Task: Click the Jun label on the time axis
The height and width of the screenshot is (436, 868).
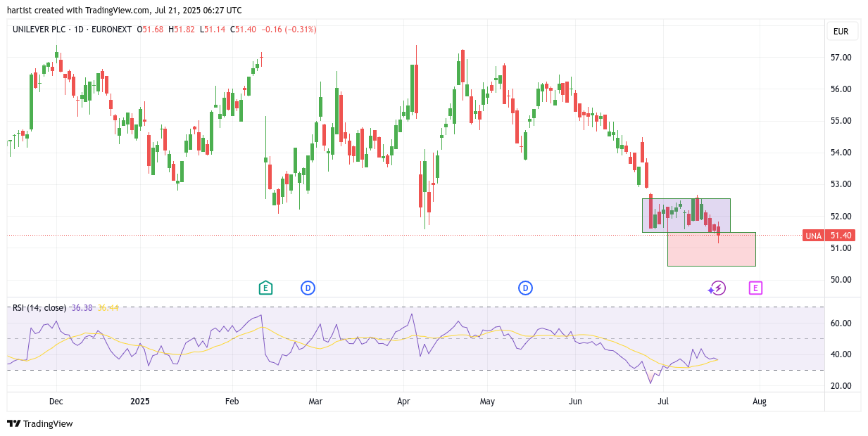Action: pyautogui.click(x=575, y=402)
